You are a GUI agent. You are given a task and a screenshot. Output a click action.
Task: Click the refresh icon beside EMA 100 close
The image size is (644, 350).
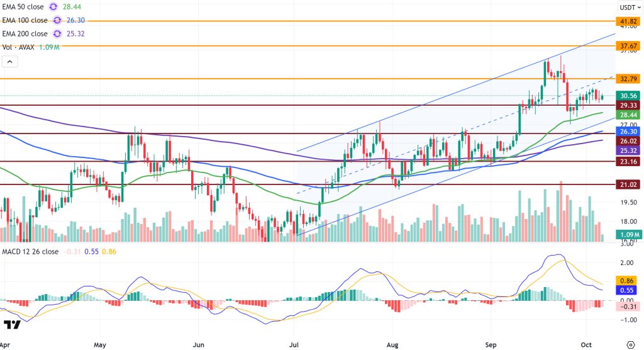pos(57,21)
